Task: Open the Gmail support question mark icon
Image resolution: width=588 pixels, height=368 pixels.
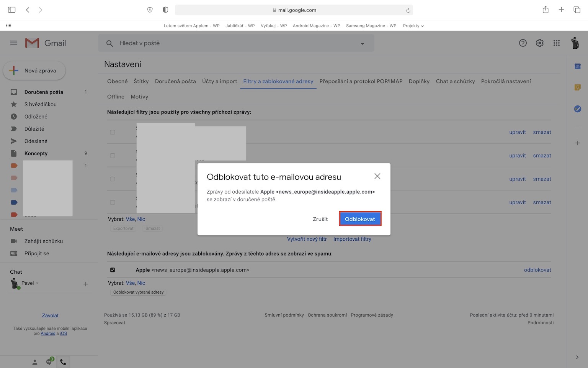Action: tap(523, 43)
